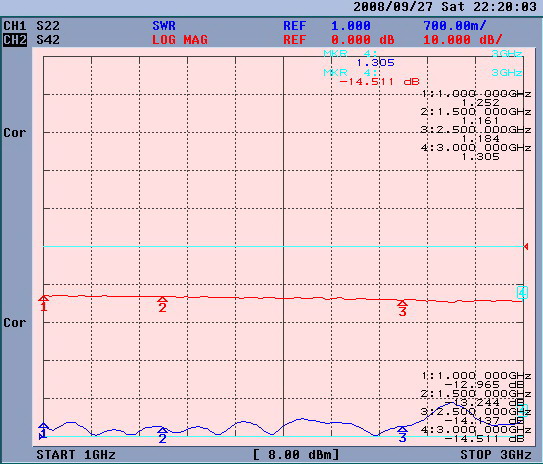Select the highlighted CH2 channel label

click(x=15, y=40)
